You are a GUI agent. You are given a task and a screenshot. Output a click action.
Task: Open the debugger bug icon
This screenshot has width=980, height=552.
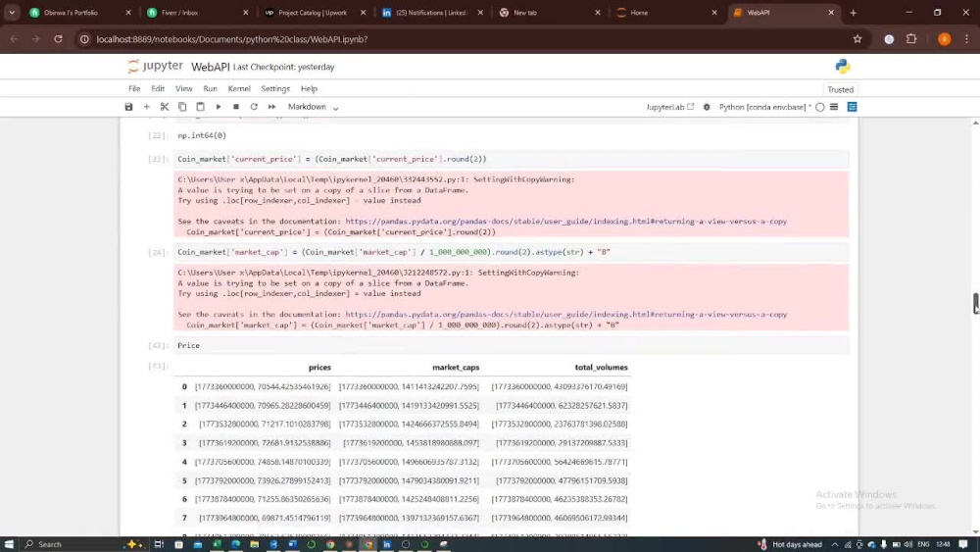[707, 107]
